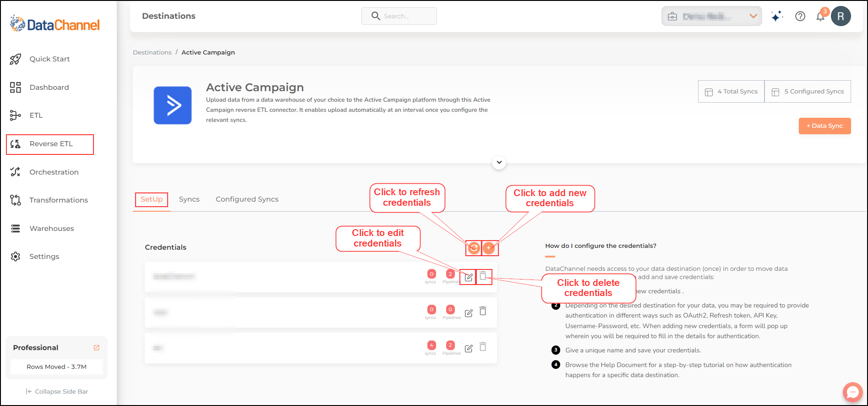
Task: Go to Dashboard in sidebar
Action: pyautogui.click(x=49, y=88)
